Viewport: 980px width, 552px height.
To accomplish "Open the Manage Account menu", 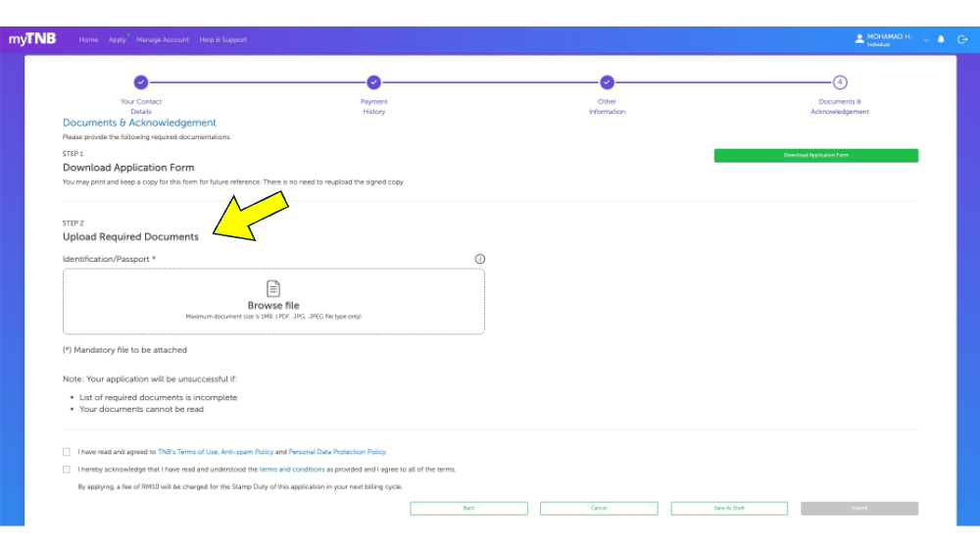I will (163, 40).
